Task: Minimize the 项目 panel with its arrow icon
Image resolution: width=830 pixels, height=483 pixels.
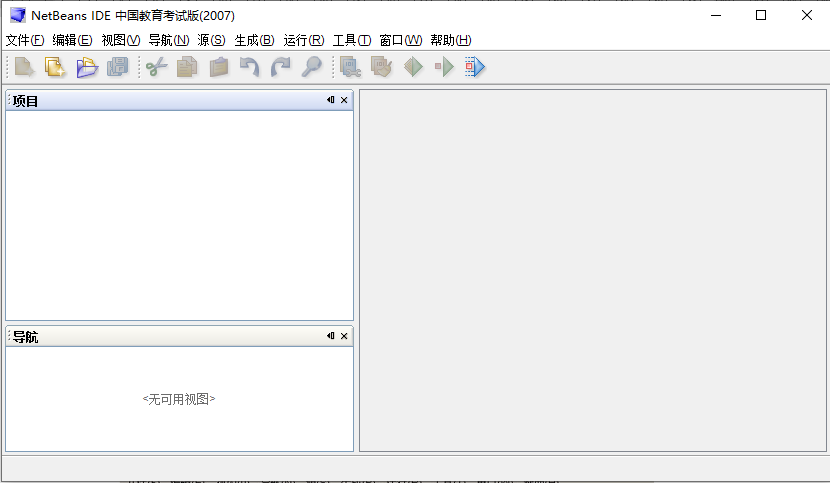Action: (x=331, y=100)
